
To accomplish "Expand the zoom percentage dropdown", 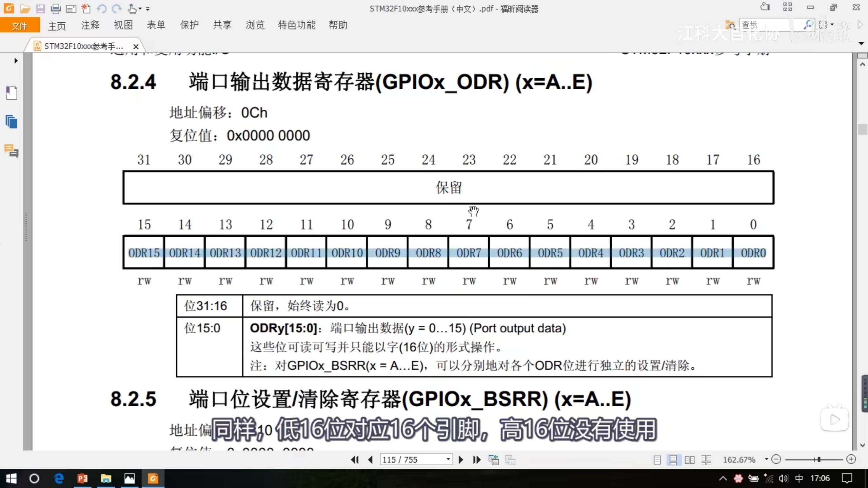I will coord(766,459).
